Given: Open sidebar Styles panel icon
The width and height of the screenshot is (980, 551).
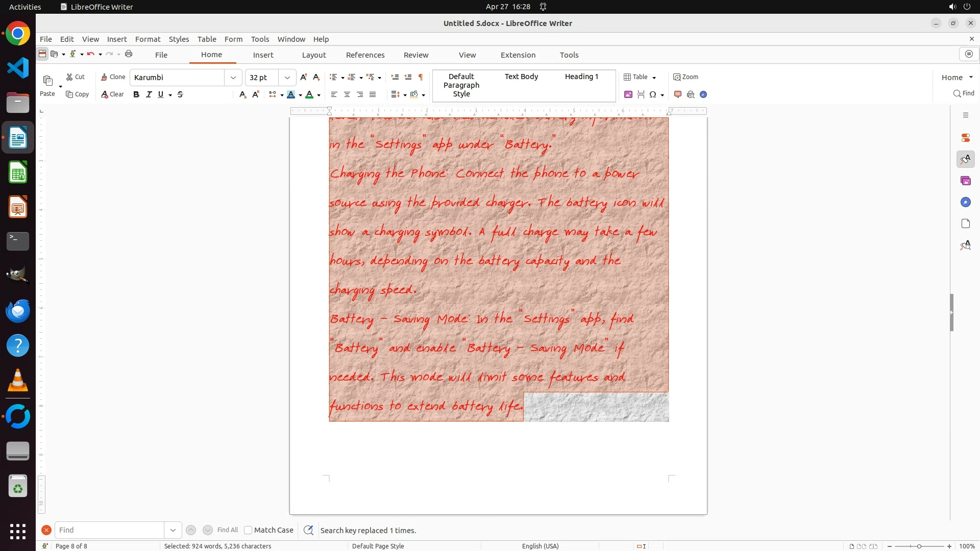Looking at the screenshot, I should 965,160.
